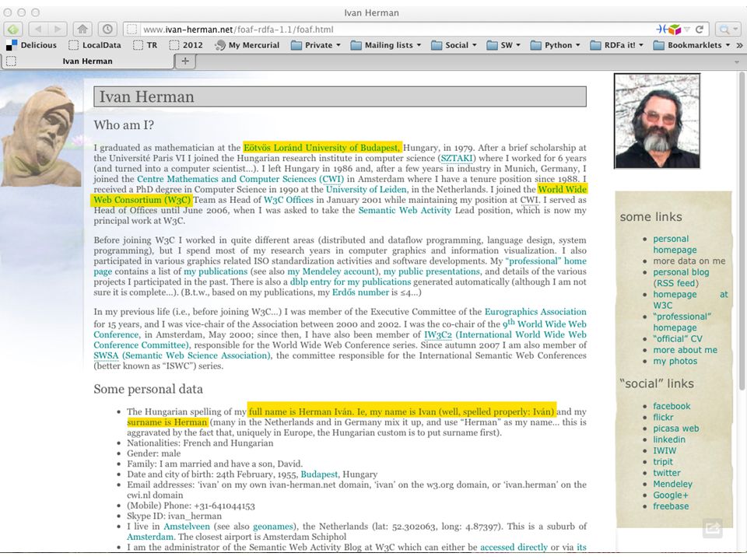Viewport: 747px width, 560px height.
Task: Open the linkedin social link
Action: [x=669, y=439]
